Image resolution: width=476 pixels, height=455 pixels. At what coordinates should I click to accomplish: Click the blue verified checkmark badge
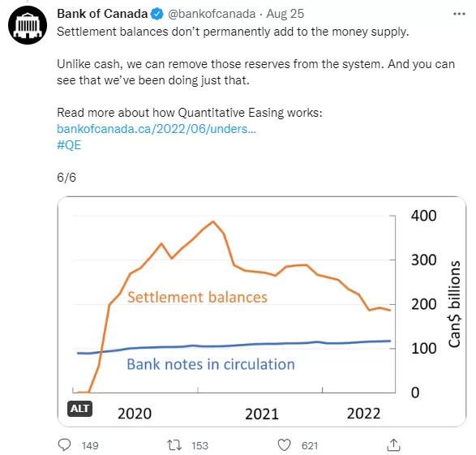(157, 14)
